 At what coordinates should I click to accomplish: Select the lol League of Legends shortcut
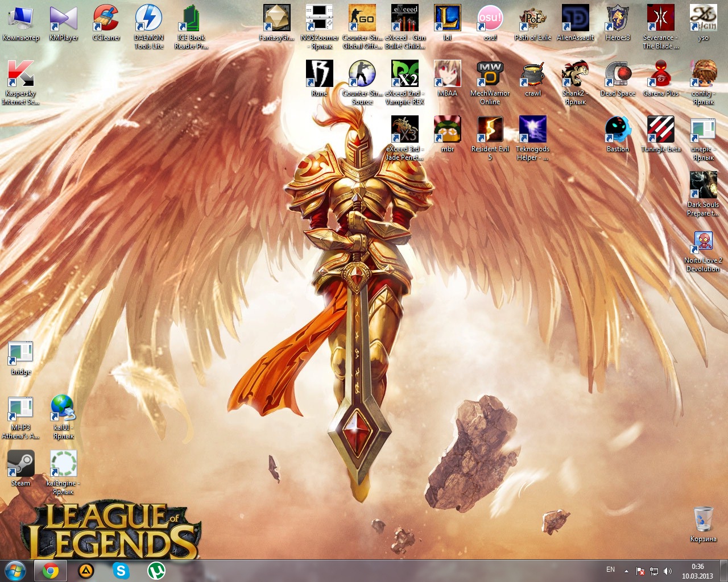pyautogui.click(x=448, y=23)
